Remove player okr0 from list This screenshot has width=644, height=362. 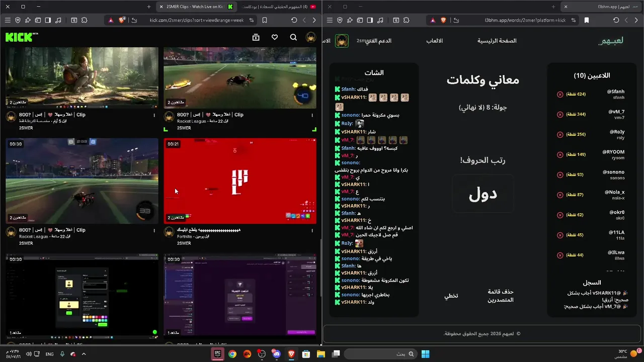(560, 215)
